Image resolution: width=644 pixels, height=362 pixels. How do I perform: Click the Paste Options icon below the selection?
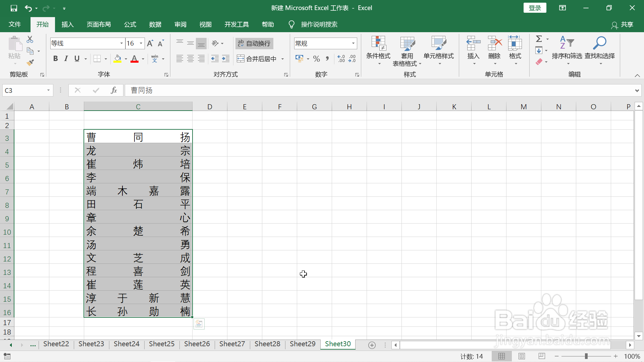tap(199, 324)
